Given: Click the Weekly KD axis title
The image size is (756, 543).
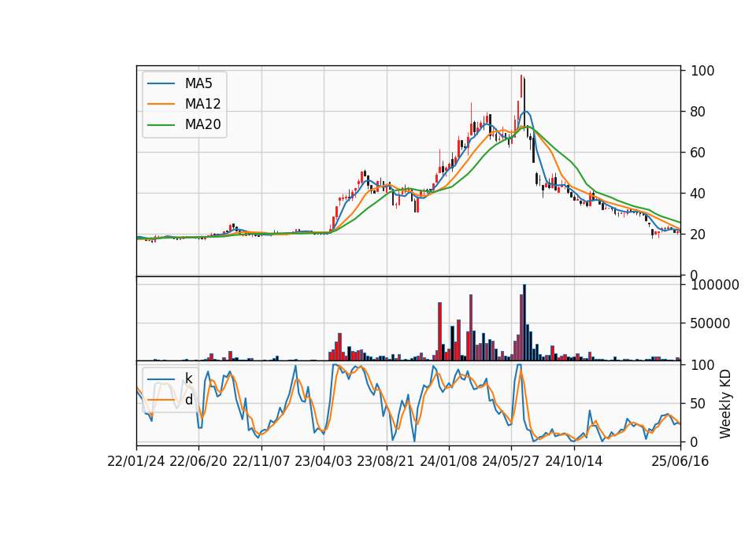Looking at the screenshot, I should (x=725, y=404).
